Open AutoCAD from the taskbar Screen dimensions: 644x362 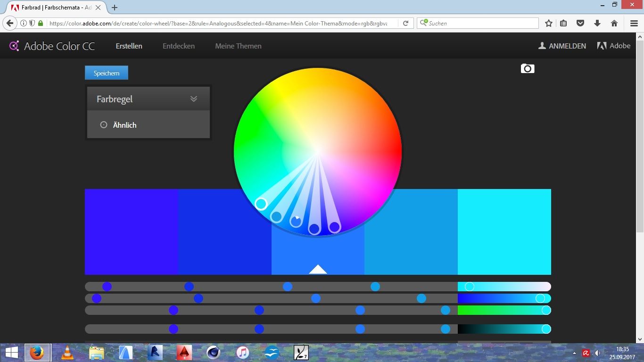coord(184,353)
